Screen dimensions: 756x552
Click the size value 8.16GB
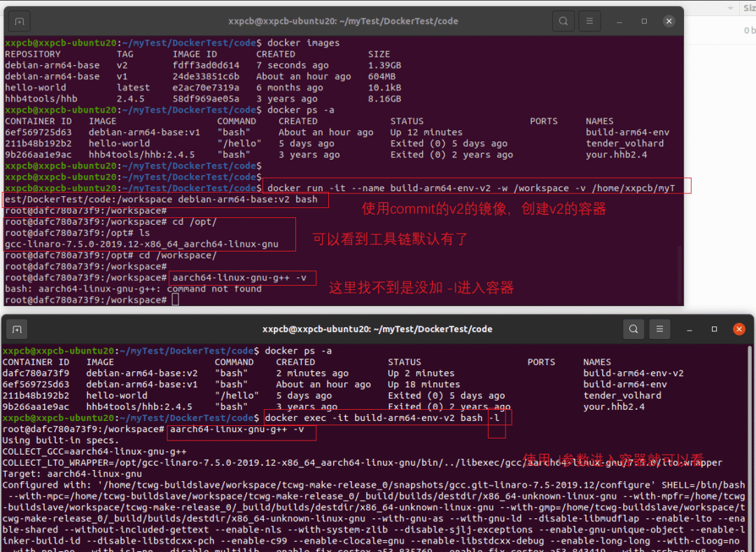coord(385,99)
